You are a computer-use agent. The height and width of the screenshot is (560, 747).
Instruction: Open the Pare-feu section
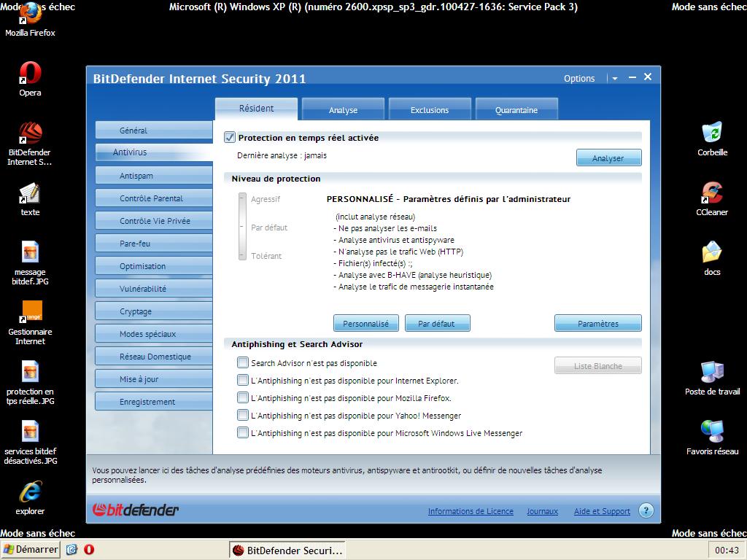point(154,244)
